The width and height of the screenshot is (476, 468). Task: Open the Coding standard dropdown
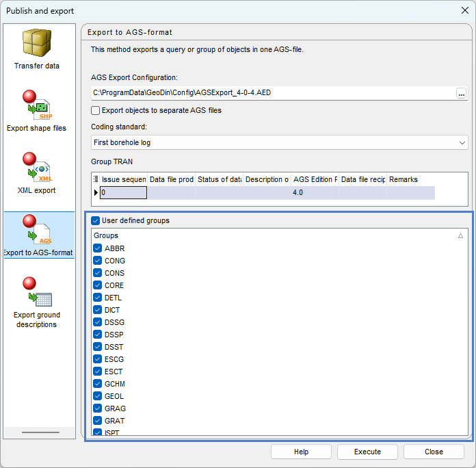[x=462, y=142]
